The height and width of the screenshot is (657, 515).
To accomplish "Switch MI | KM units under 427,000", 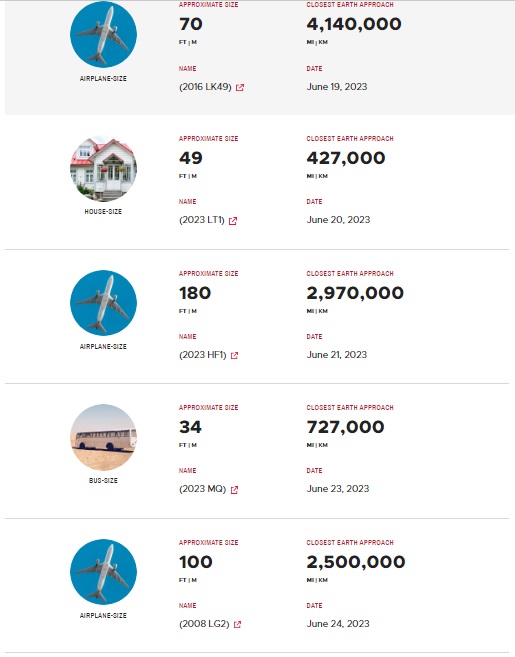I will pos(317,176).
